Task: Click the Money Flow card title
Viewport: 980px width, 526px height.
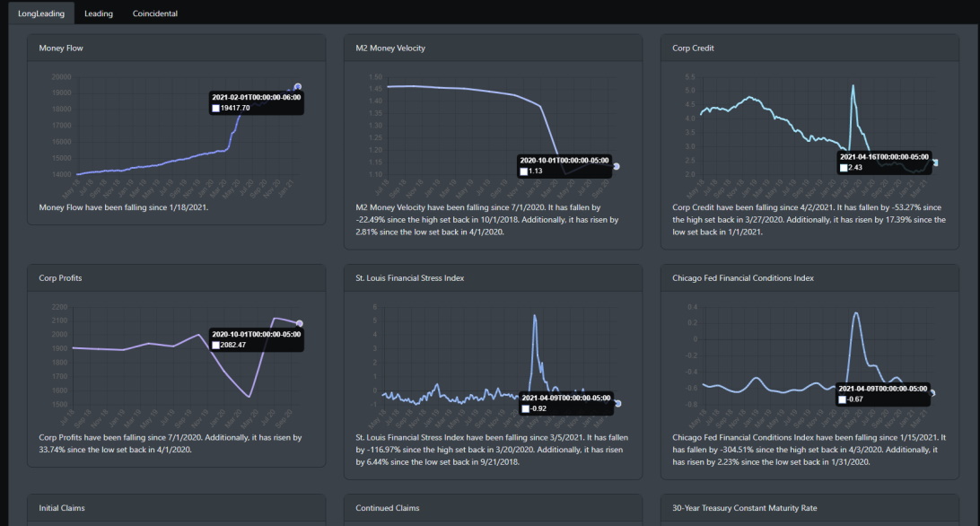Action: 61,48
